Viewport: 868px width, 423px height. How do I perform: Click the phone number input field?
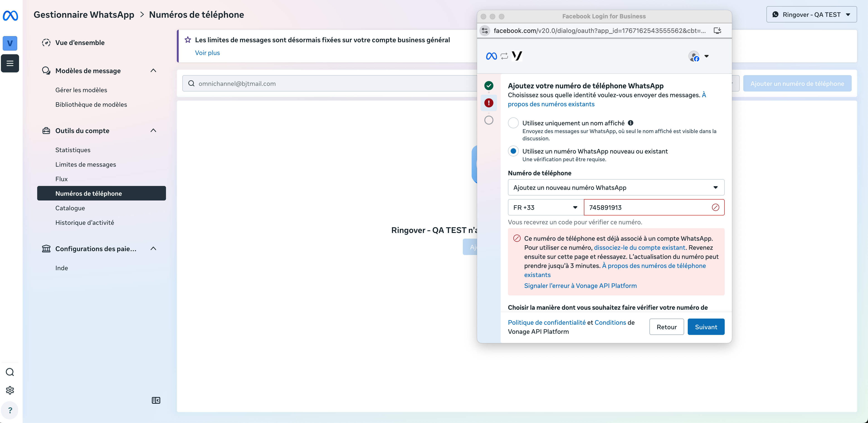(647, 207)
